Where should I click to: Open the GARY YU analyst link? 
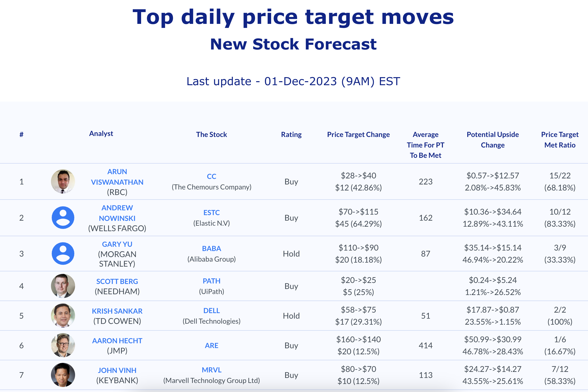(x=117, y=244)
